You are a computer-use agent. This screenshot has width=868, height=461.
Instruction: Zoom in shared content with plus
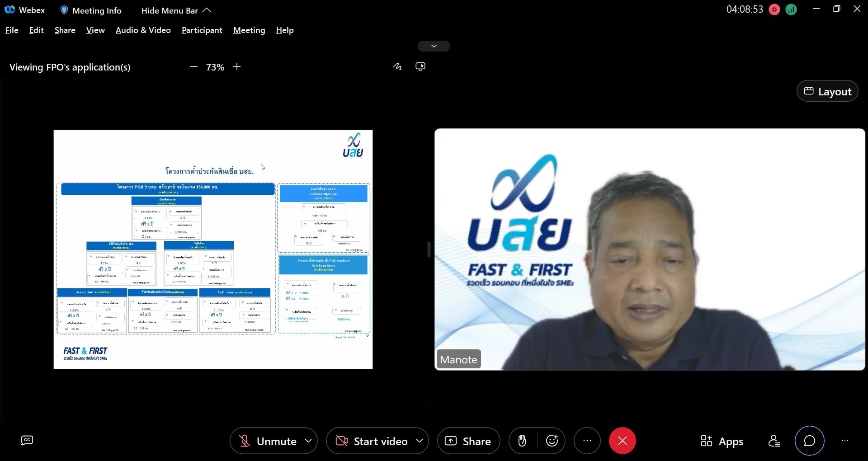[x=237, y=67]
